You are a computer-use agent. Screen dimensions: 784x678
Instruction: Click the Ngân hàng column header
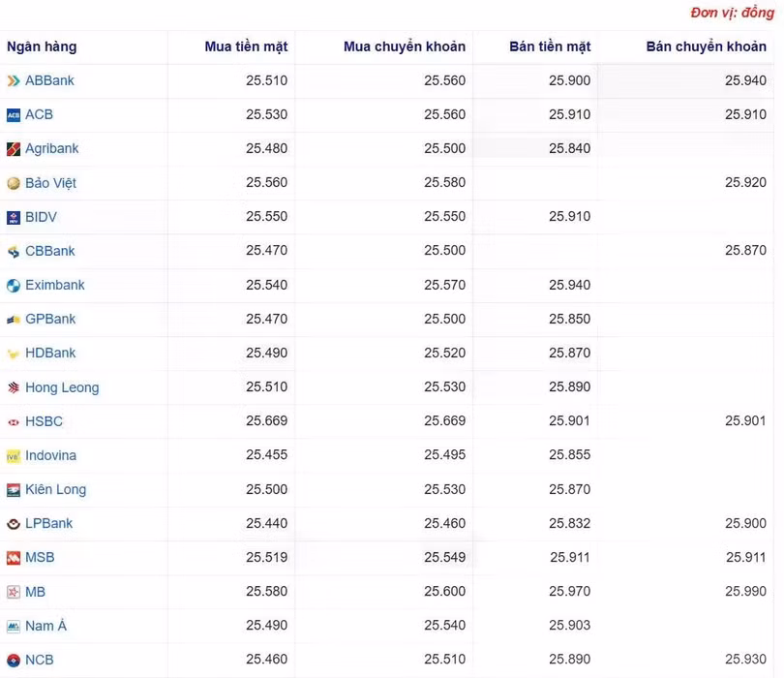(x=42, y=46)
